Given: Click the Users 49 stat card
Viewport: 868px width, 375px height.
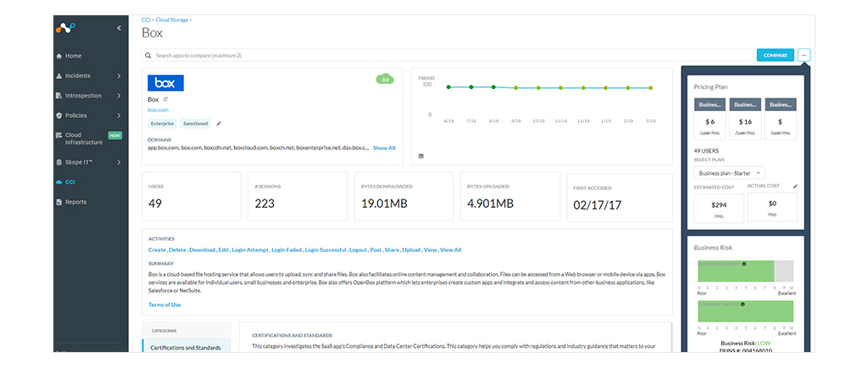Looking at the screenshot, I should [x=192, y=197].
